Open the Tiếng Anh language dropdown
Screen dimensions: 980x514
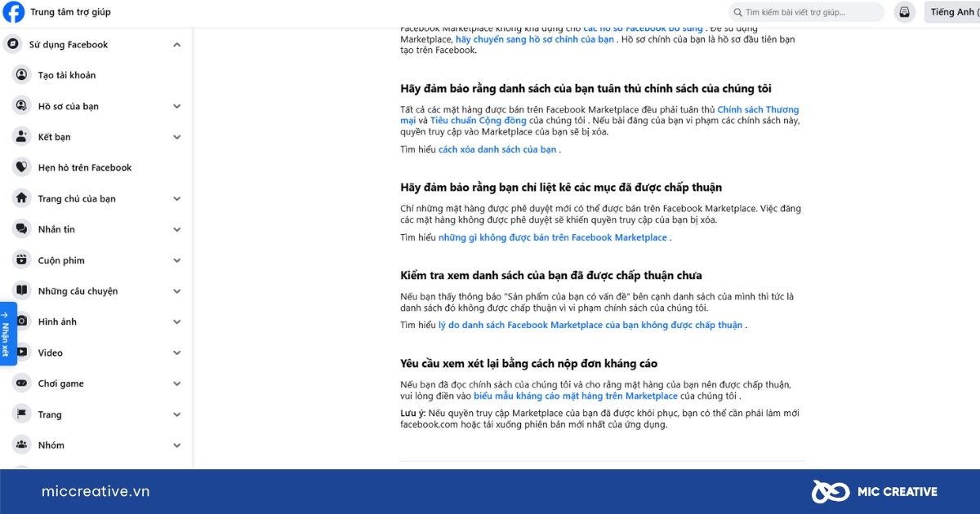pos(951,12)
